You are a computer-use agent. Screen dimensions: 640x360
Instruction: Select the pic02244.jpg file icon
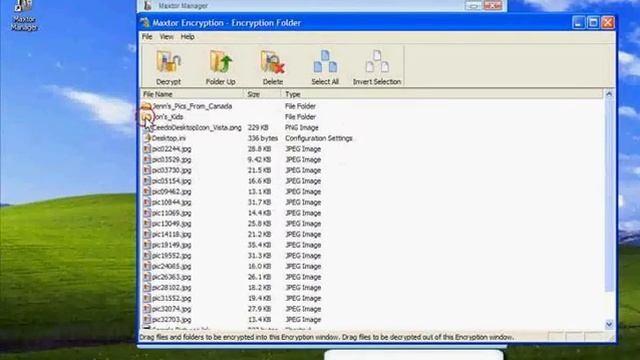point(147,149)
